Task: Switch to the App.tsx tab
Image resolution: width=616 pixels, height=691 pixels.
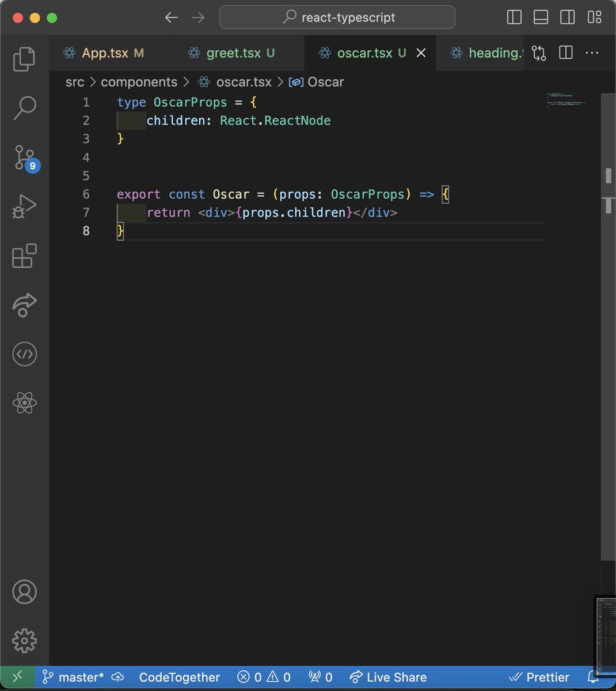Action: 111,53
